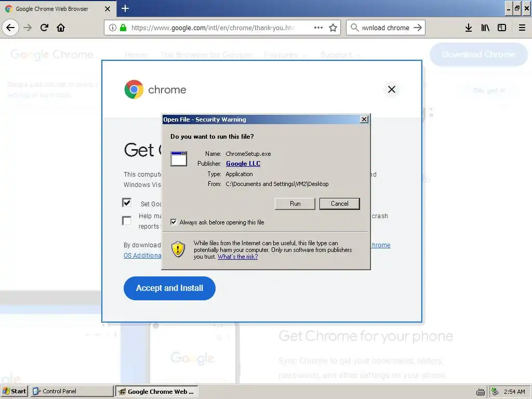Uncheck Always ask before opening this file

coord(174,222)
